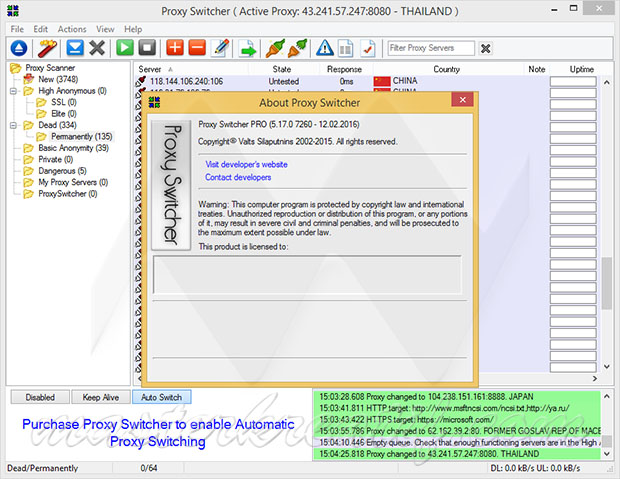The image size is (620, 479).
Task: Sort list by Response column header
Action: click(x=344, y=69)
